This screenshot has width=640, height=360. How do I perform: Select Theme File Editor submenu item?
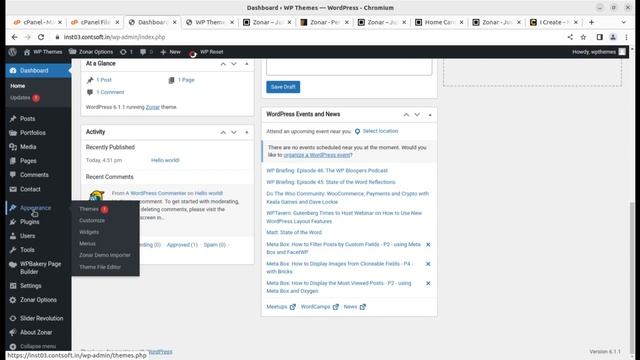(100, 267)
